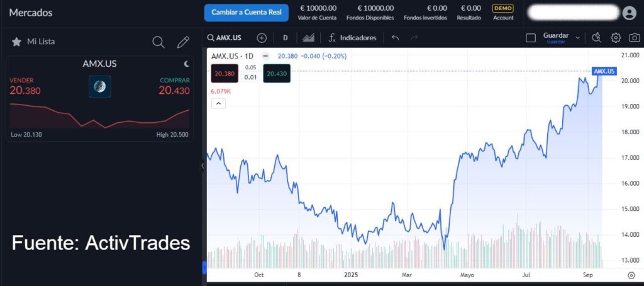The image size is (644, 286).
Task: Hide the AMX.US series using legend toggle
Action: tap(264, 56)
